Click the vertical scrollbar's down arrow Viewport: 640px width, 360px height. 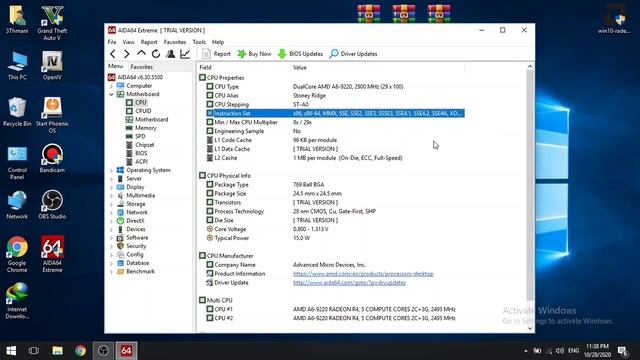click(x=530, y=328)
